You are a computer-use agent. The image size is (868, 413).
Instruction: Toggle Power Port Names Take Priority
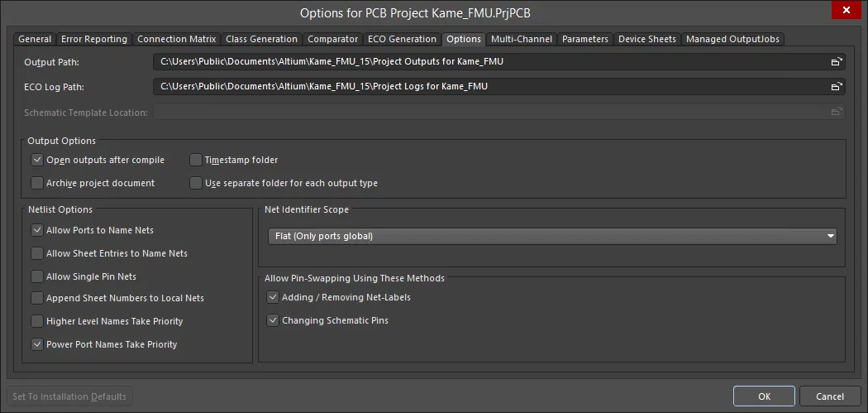point(37,344)
